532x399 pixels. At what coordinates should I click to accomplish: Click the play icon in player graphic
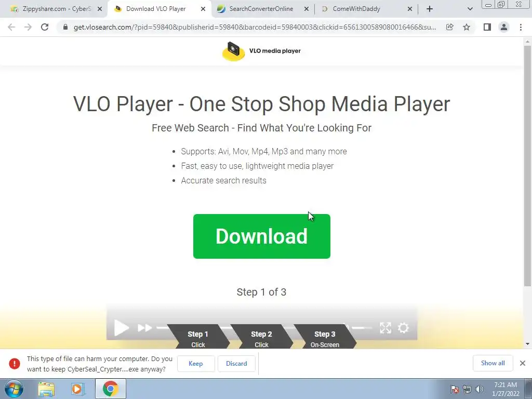pos(121,328)
